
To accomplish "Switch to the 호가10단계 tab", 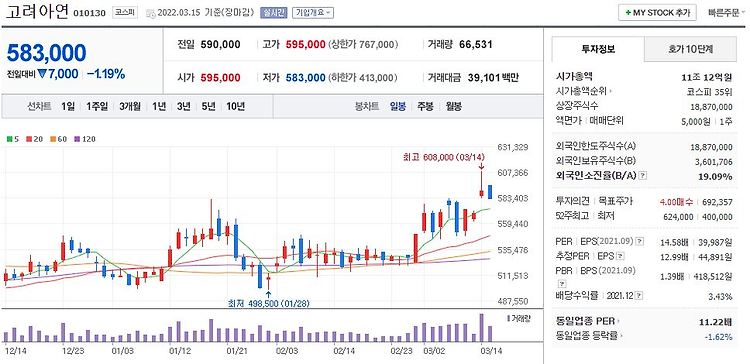I will (x=691, y=48).
